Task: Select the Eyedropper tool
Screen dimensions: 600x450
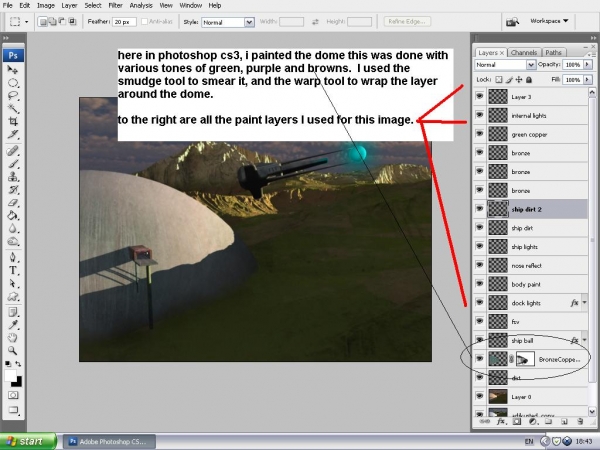Action: pos(13,325)
